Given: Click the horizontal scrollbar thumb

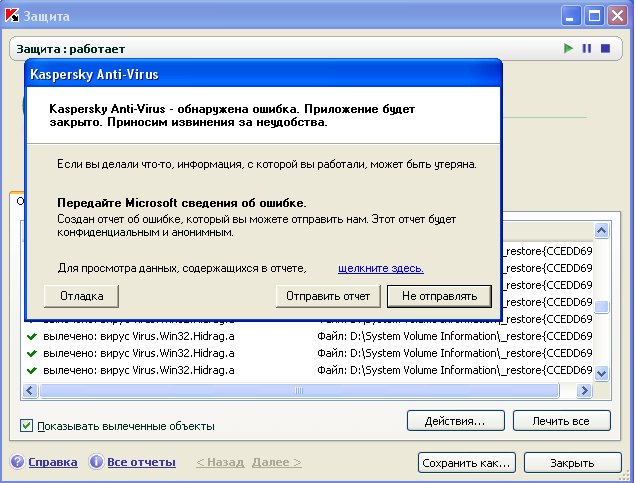Looking at the screenshot, I should 299,391.
